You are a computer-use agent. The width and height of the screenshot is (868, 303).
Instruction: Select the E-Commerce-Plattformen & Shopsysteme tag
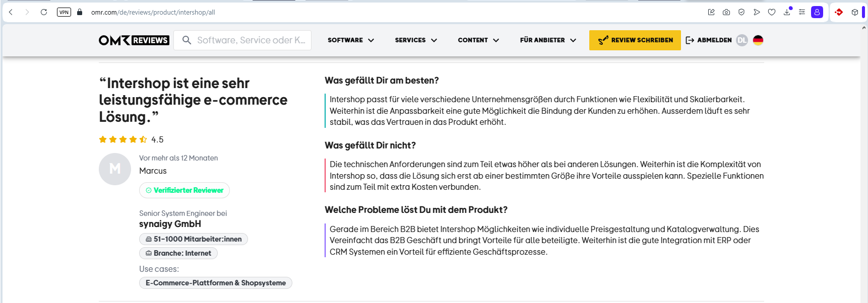tap(215, 283)
